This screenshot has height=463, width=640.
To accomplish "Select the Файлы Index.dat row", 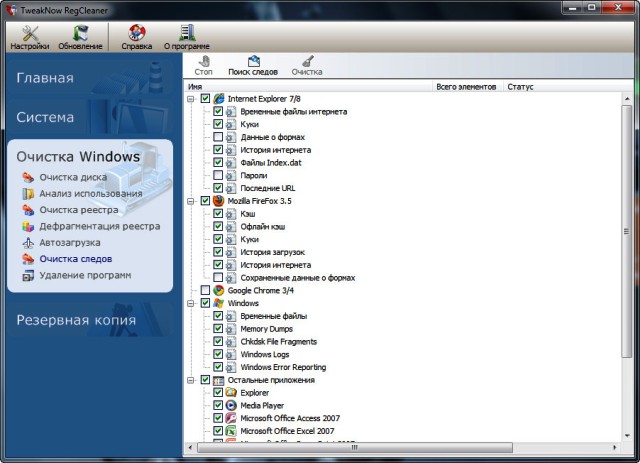I will click(271, 162).
